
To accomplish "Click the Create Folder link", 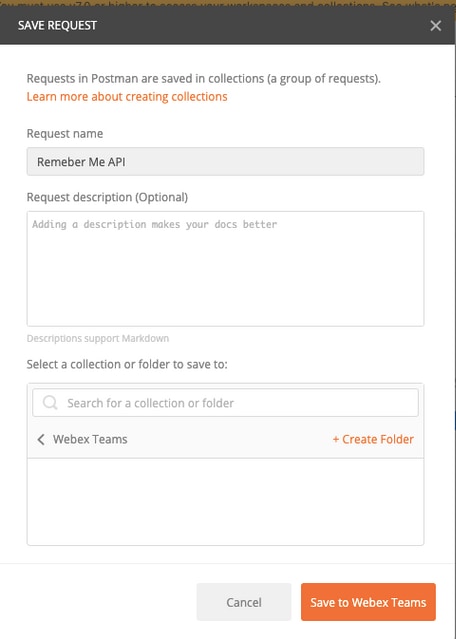I will [x=373, y=439].
